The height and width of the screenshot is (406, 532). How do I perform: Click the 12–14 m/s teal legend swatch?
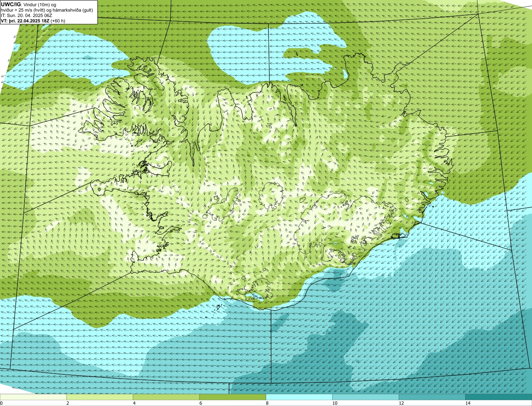click(x=432, y=397)
